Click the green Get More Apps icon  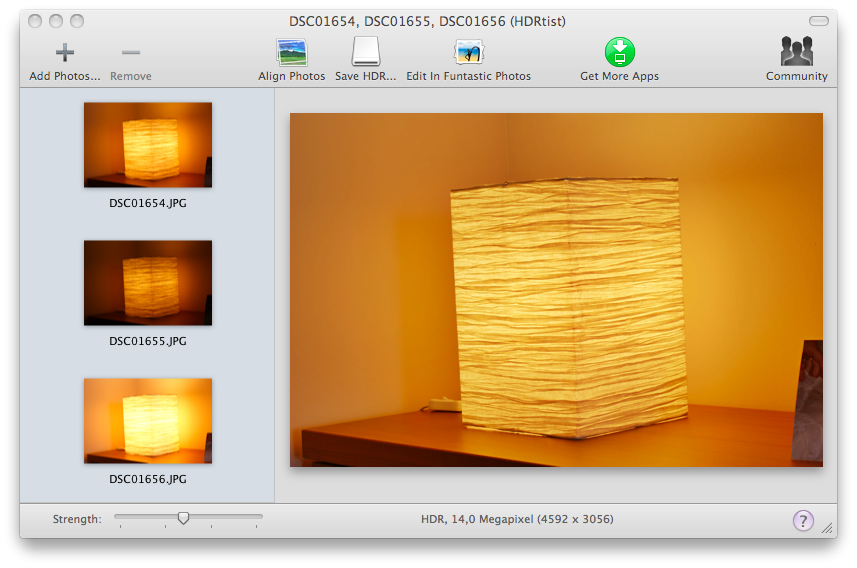click(619, 53)
